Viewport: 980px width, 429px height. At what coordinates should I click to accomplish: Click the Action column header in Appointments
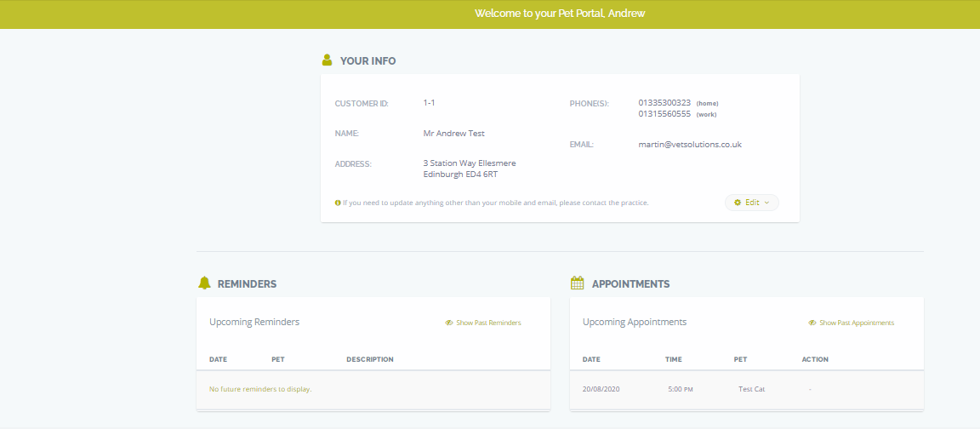[x=815, y=359]
